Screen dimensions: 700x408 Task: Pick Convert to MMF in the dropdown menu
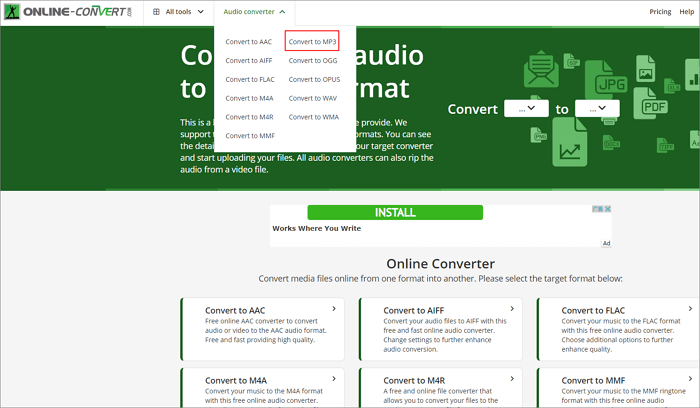[250, 136]
